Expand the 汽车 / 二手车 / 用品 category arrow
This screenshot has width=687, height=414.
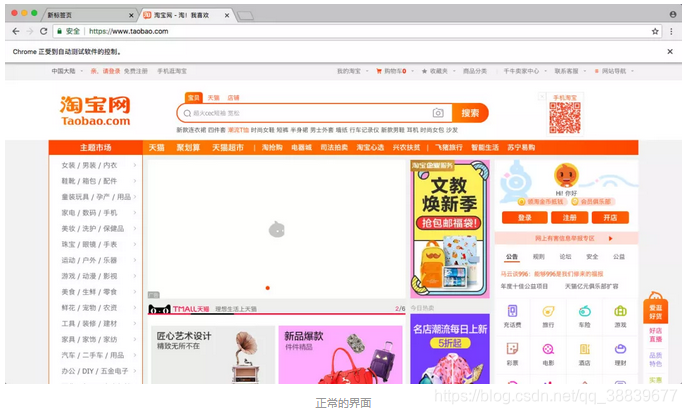click(135, 355)
